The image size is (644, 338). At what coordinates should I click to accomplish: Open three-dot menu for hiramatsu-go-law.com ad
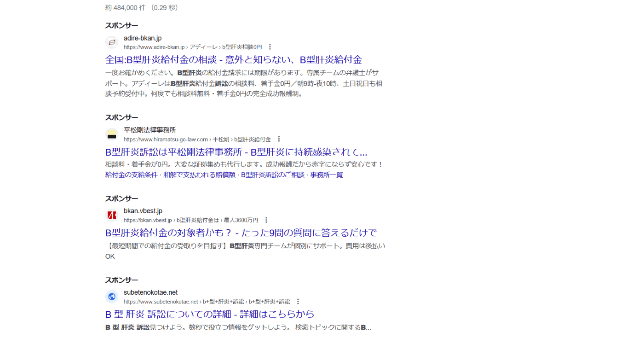point(279,139)
